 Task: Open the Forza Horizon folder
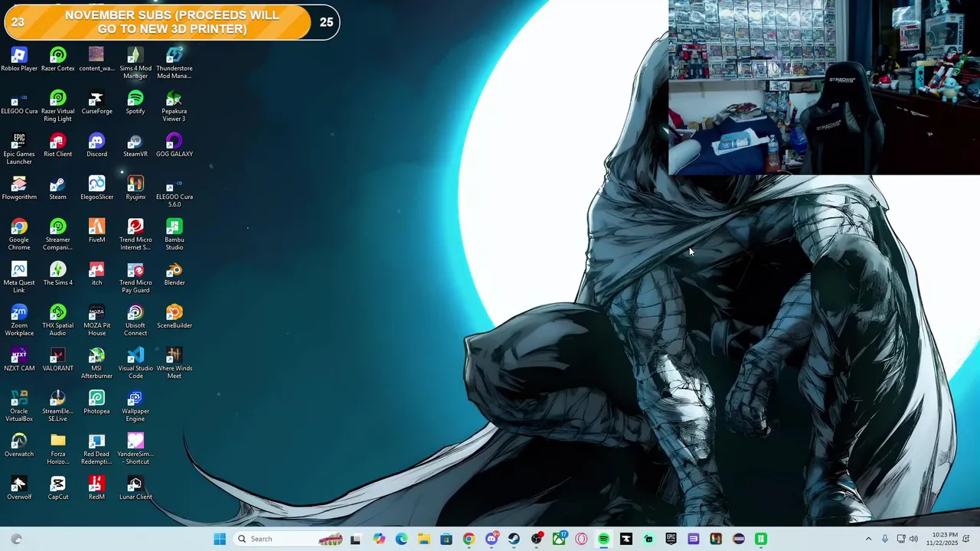58,449
